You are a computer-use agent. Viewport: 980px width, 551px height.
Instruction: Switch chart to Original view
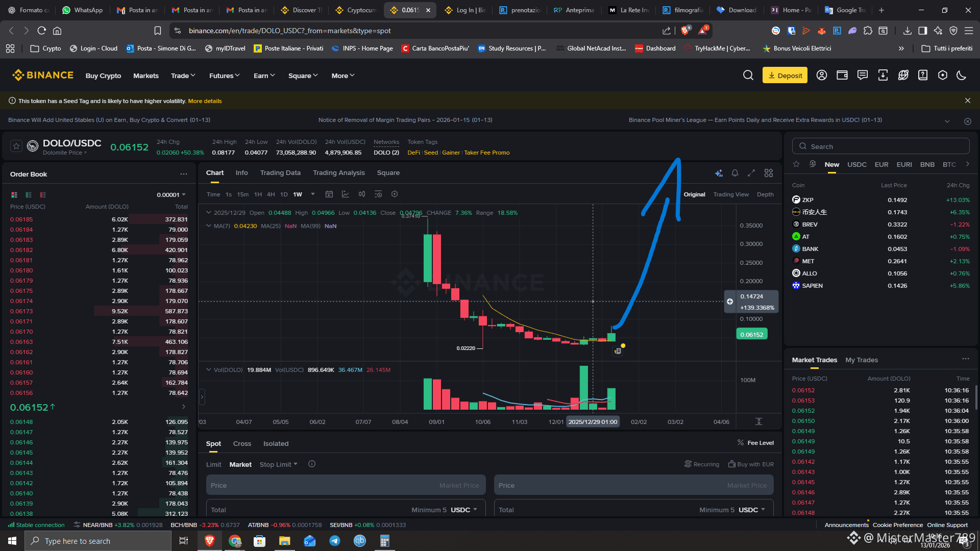click(x=695, y=194)
